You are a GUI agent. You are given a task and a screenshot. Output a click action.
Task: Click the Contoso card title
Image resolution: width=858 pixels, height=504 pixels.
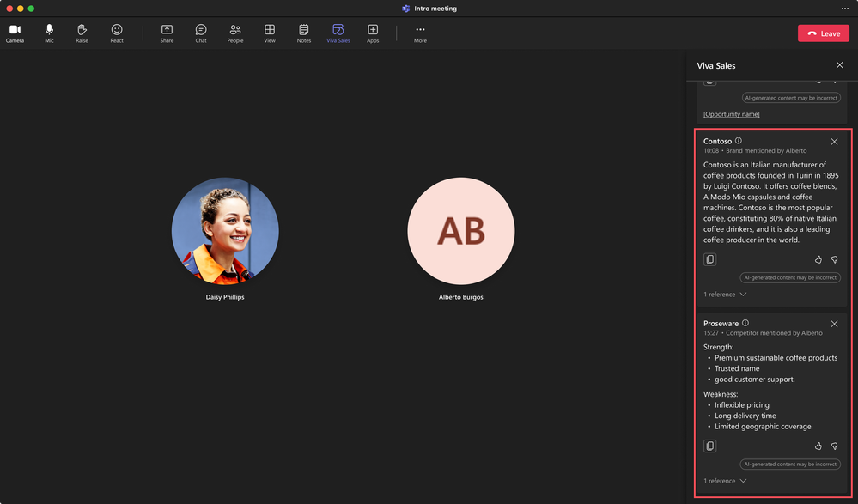[x=717, y=141]
